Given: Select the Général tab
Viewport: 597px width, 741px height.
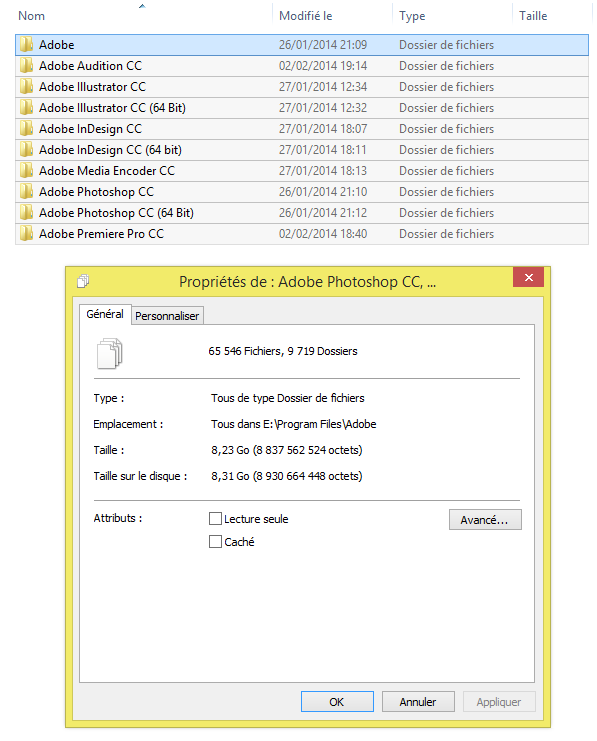Looking at the screenshot, I should (105, 314).
